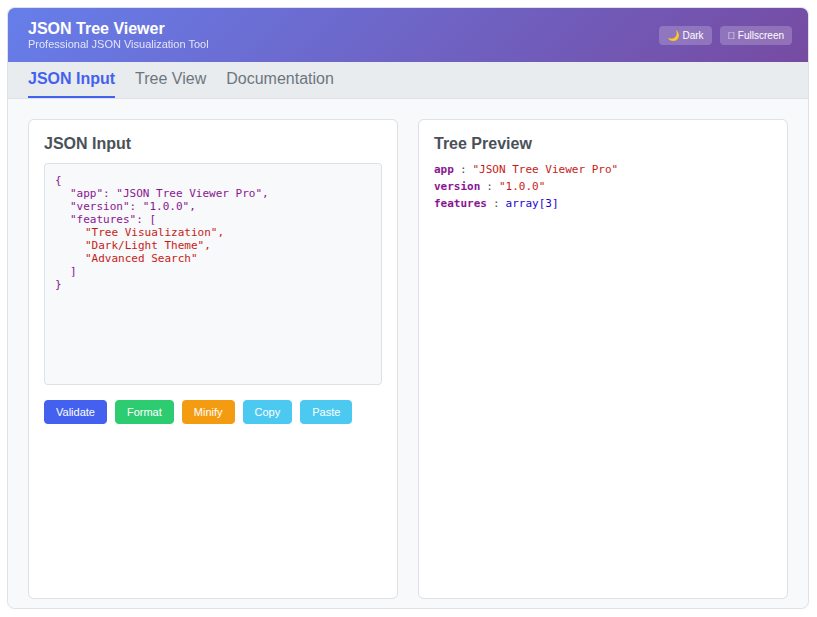
Task: Click the array[3] value label
Action: (x=532, y=203)
